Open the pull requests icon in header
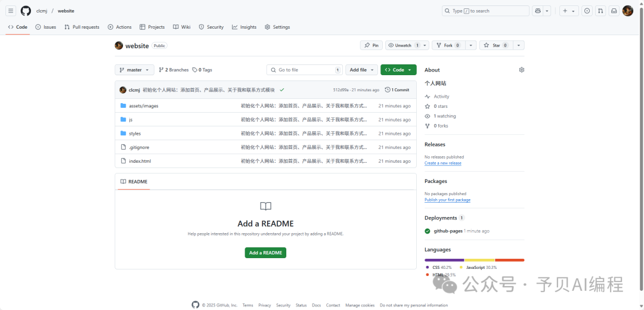This screenshot has height=310, width=644. [600, 11]
